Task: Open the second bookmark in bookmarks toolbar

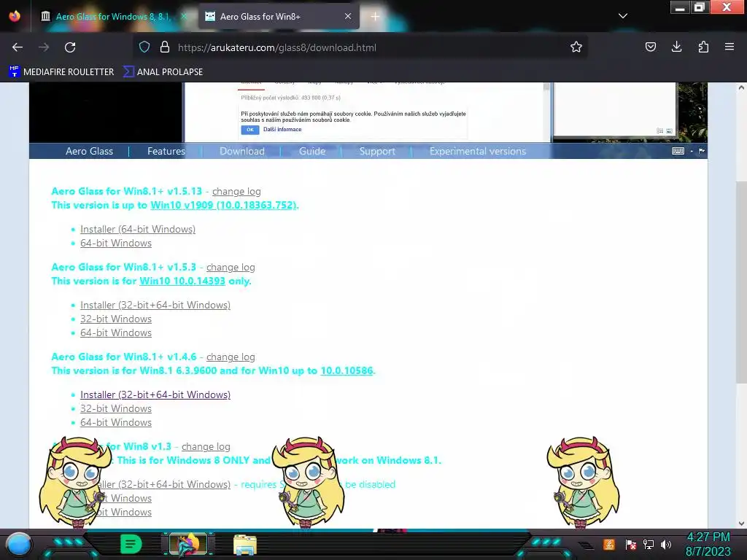Action: pyautogui.click(x=163, y=72)
